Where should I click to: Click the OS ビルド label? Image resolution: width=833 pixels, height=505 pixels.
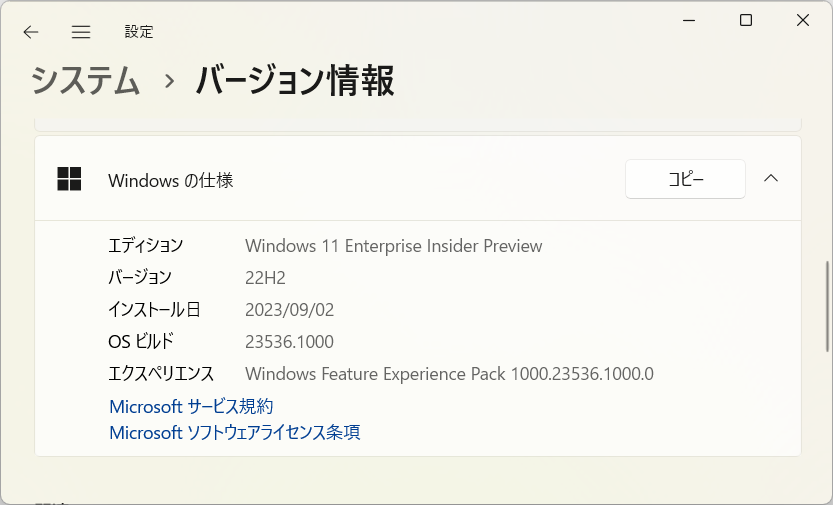click(x=141, y=341)
